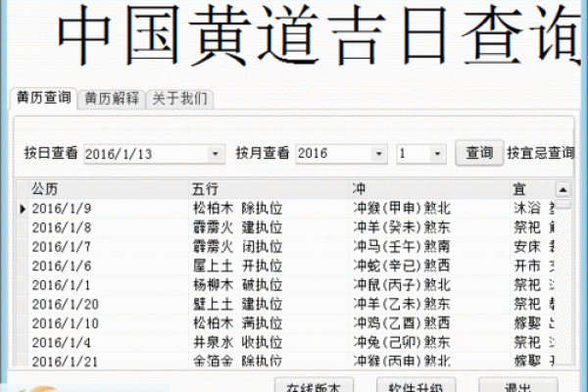
Task: Click the 开市 cell in the 2016/1/6 row
Action: pos(532,266)
